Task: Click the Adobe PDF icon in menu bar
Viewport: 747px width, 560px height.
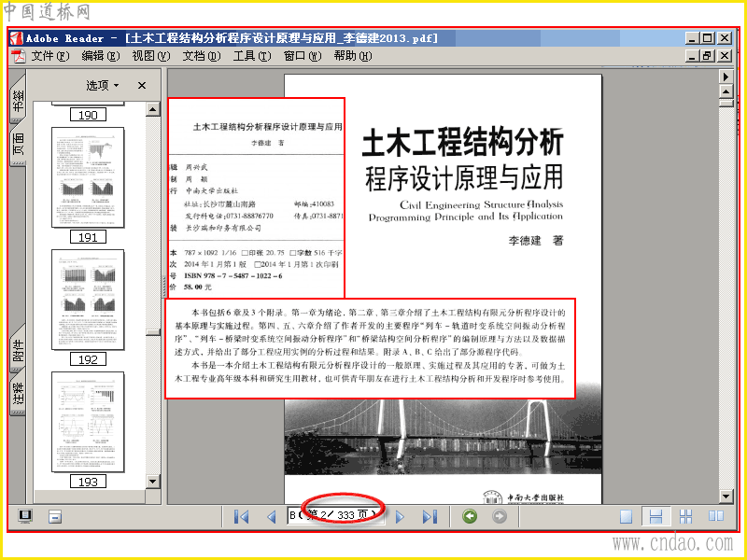Action: [x=19, y=56]
